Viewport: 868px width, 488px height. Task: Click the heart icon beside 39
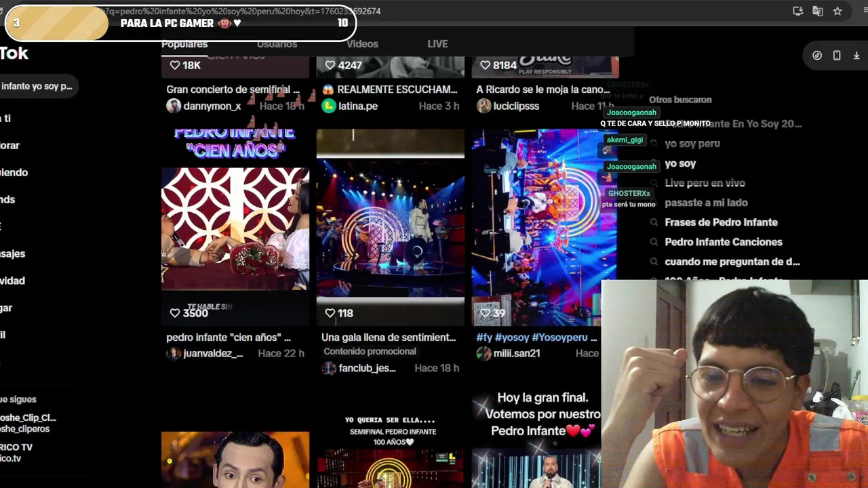coord(485,313)
